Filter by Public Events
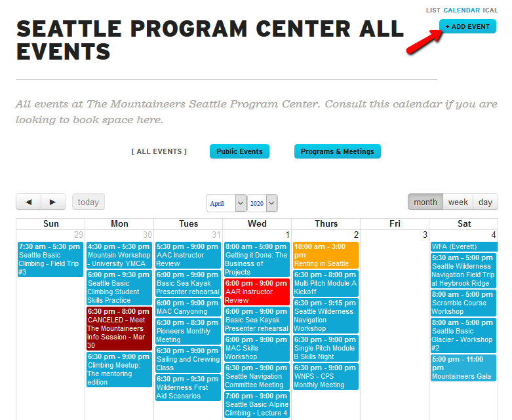This screenshot has width=512, height=420. click(239, 151)
